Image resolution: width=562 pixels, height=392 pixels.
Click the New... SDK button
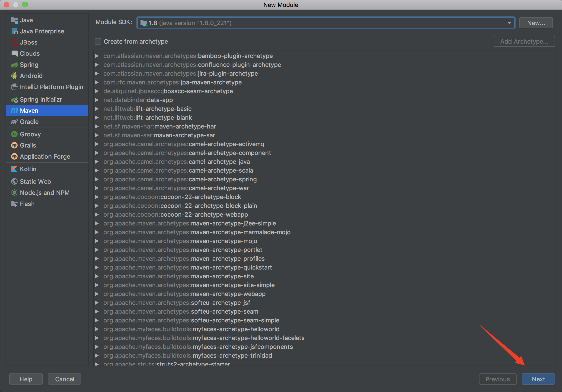coord(536,23)
